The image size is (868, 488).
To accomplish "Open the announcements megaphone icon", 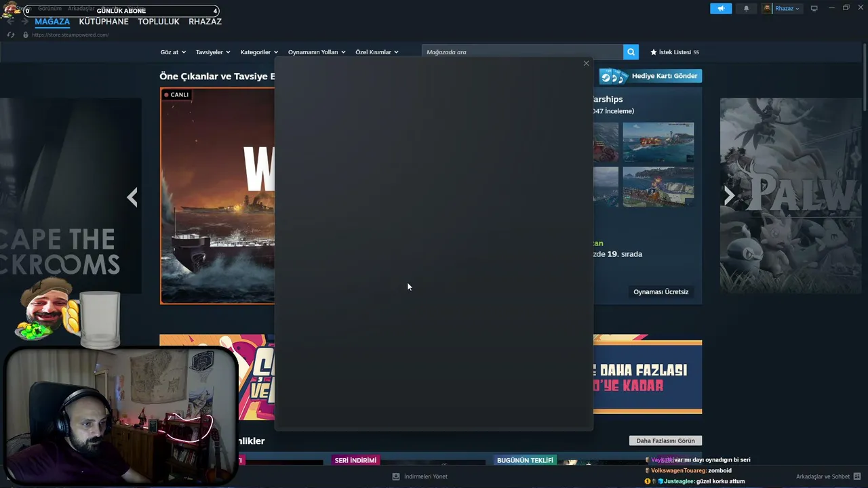I will tap(721, 8).
